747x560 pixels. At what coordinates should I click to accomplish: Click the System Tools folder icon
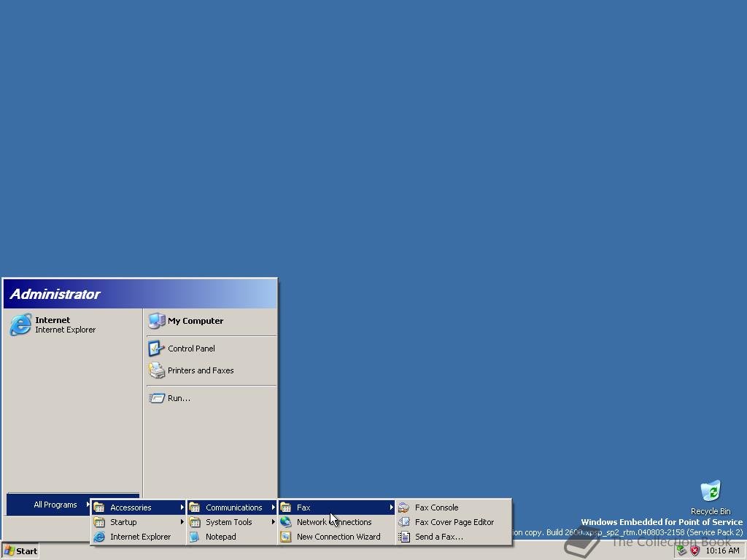coord(194,522)
